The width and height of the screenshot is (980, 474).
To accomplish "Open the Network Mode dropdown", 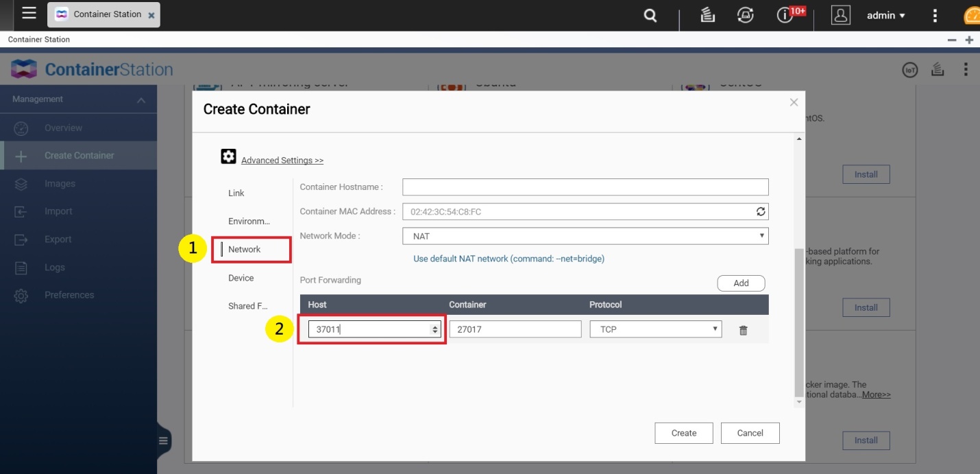I will [585, 236].
